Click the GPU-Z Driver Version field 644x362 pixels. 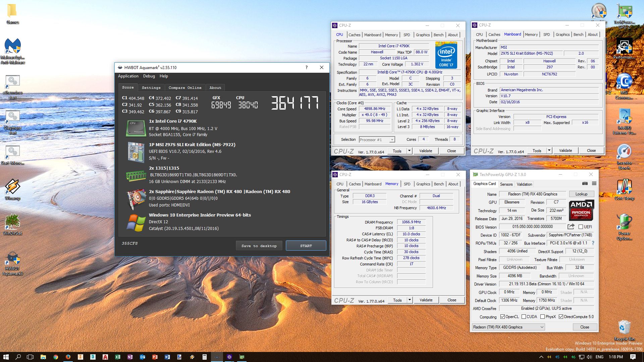click(x=546, y=284)
